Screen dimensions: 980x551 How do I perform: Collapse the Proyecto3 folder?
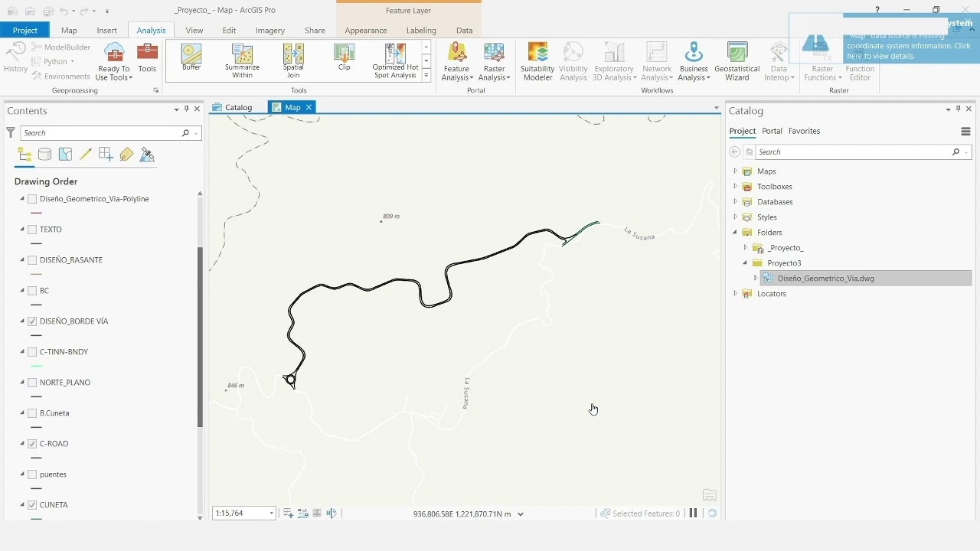coord(745,263)
